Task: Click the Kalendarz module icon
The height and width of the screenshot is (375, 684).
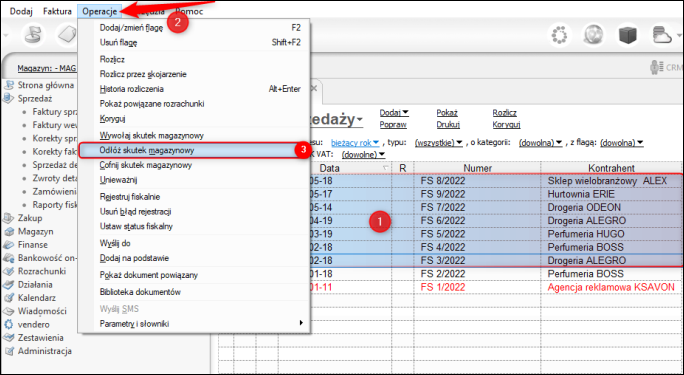Action: [9, 298]
